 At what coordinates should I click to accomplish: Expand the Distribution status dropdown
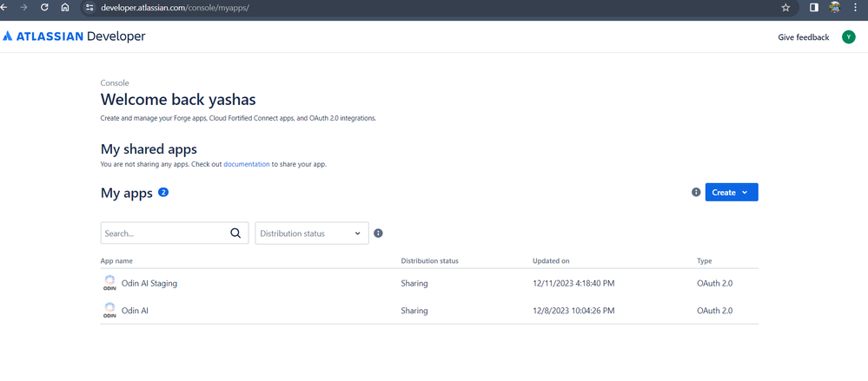point(312,233)
